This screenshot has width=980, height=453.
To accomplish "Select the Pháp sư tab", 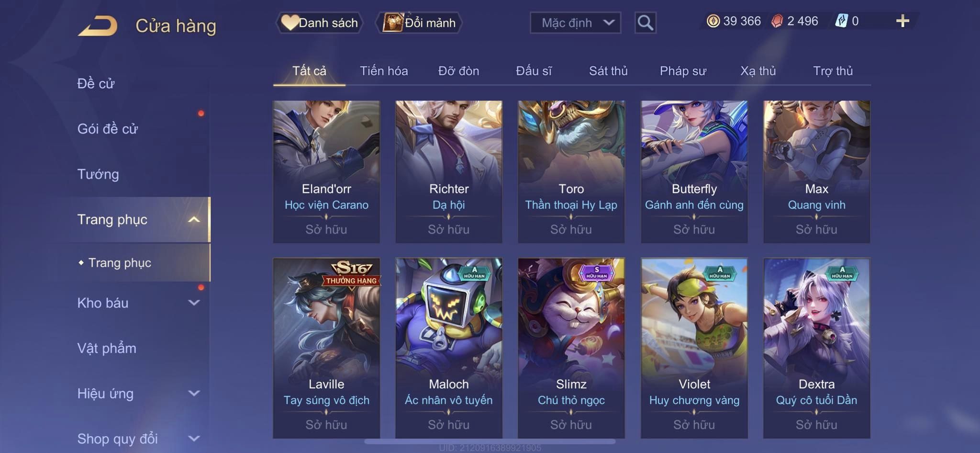I will coord(683,71).
